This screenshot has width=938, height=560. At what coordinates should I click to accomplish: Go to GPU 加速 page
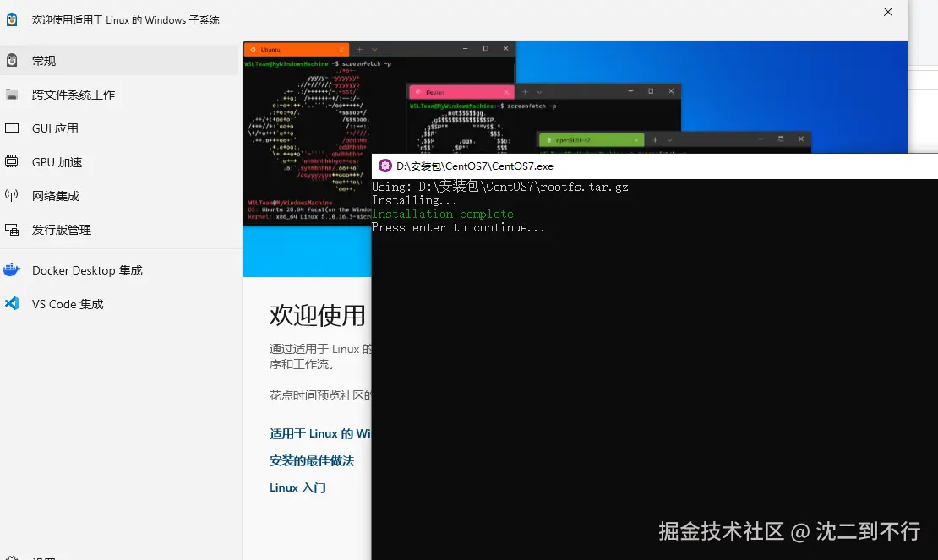click(120, 162)
